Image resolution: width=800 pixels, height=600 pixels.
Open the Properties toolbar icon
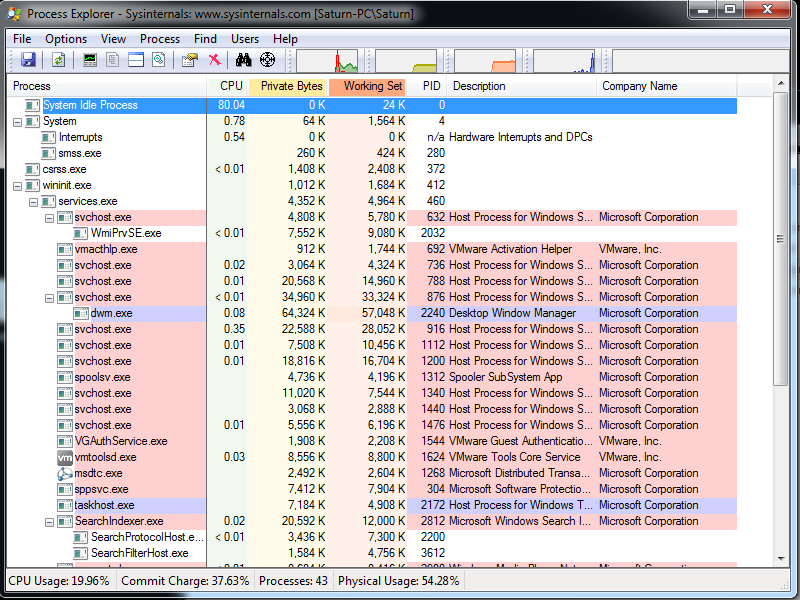190,60
